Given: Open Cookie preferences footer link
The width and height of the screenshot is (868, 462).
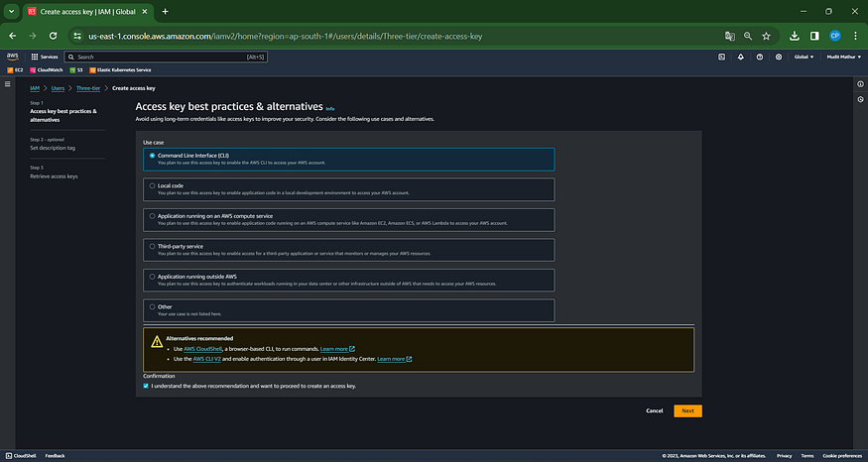Looking at the screenshot, I should click(x=842, y=456).
